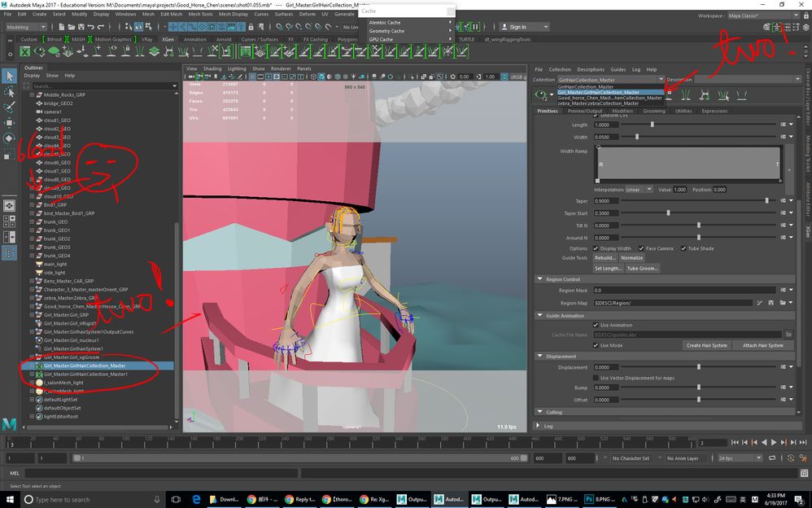The width and height of the screenshot is (812, 508).
Task: Choose the Paint Selection tool
Action: click(9, 107)
